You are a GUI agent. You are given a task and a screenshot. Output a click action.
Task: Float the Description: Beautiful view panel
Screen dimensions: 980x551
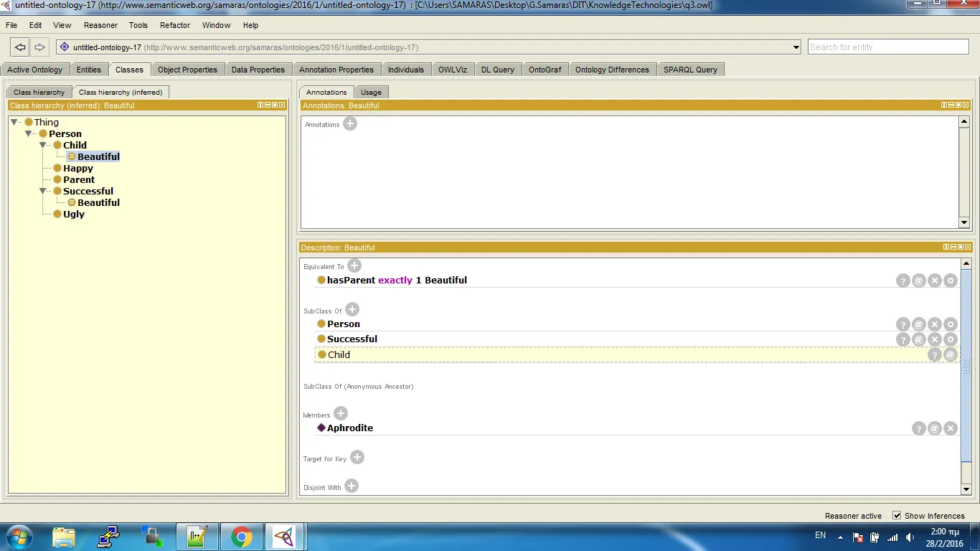tap(960, 247)
